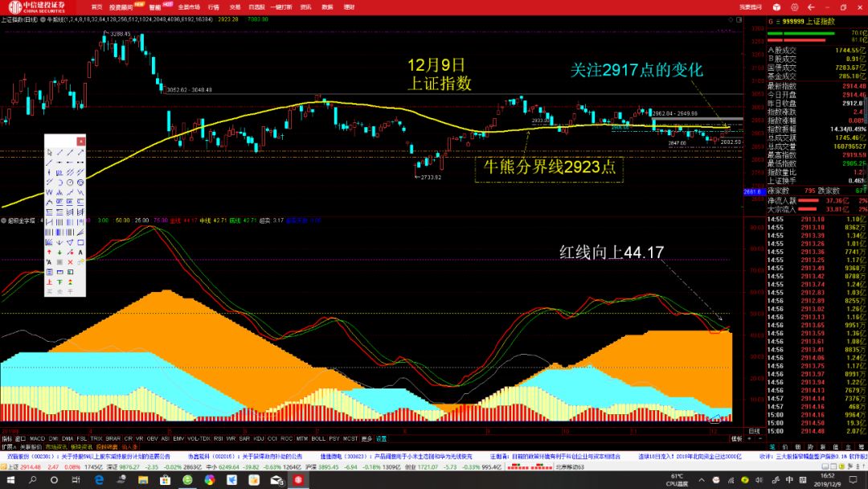Open 关联报价 tab
The width and height of the screenshot is (868, 489).
click(x=31, y=446)
